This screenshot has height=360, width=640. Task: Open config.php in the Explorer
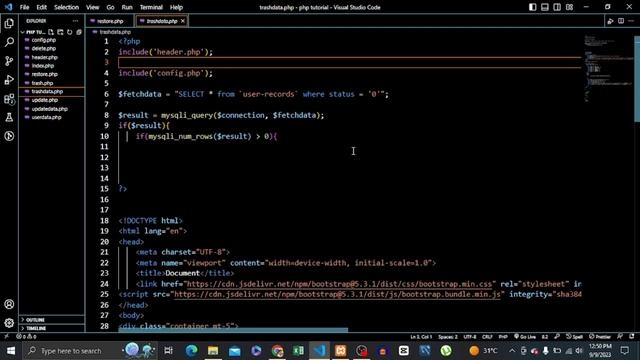(52, 40)
